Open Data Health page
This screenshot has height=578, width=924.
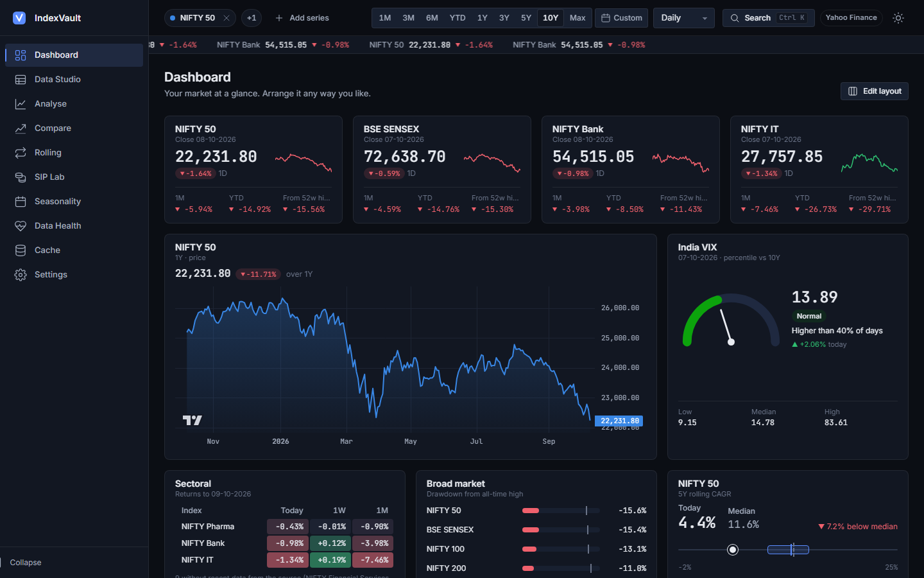74,226
